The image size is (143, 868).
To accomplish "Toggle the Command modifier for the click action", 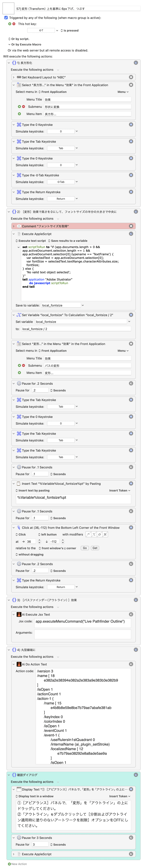I will (x=105, y=534).
